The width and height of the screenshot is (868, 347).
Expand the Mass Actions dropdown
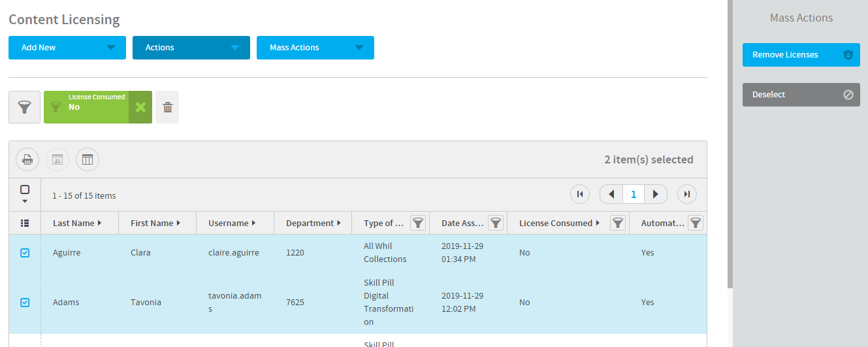[x=315, y=48]
